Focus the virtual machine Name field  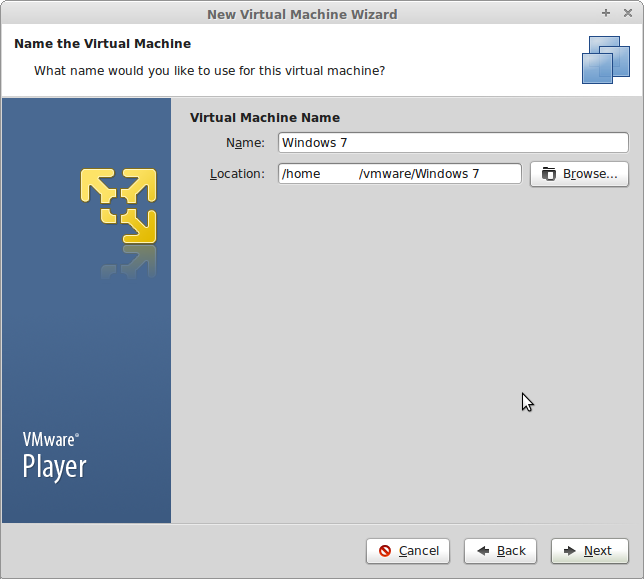coord(453,142)
